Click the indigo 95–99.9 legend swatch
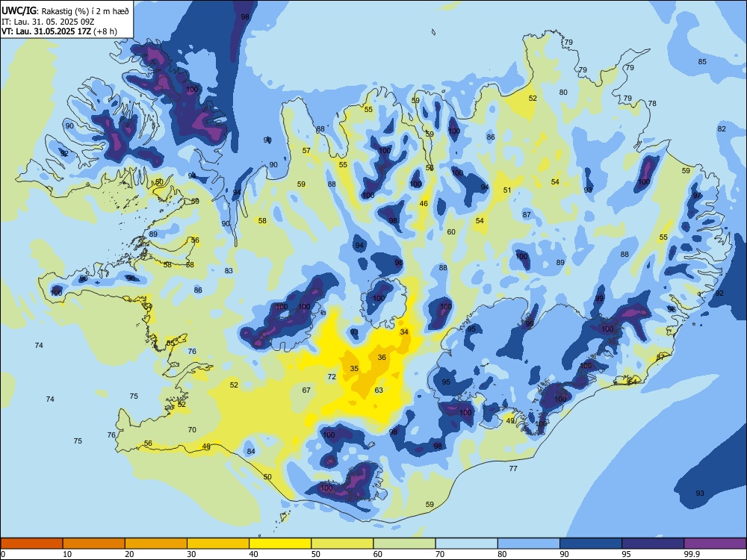Image resolution: width=747 pixels, height=560 pixels. tap(653, 544)
